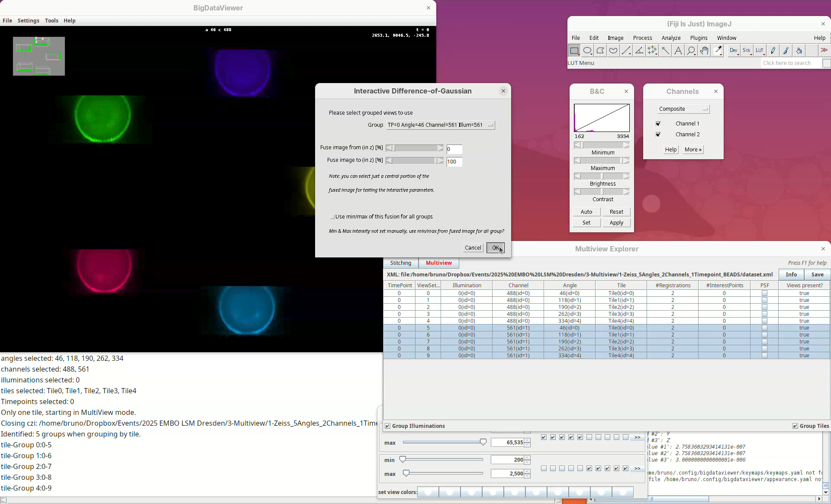831x504 pixels.
Task: Select the Polygon selection tool
Action: pyautogui.click(x=600, y=51)
